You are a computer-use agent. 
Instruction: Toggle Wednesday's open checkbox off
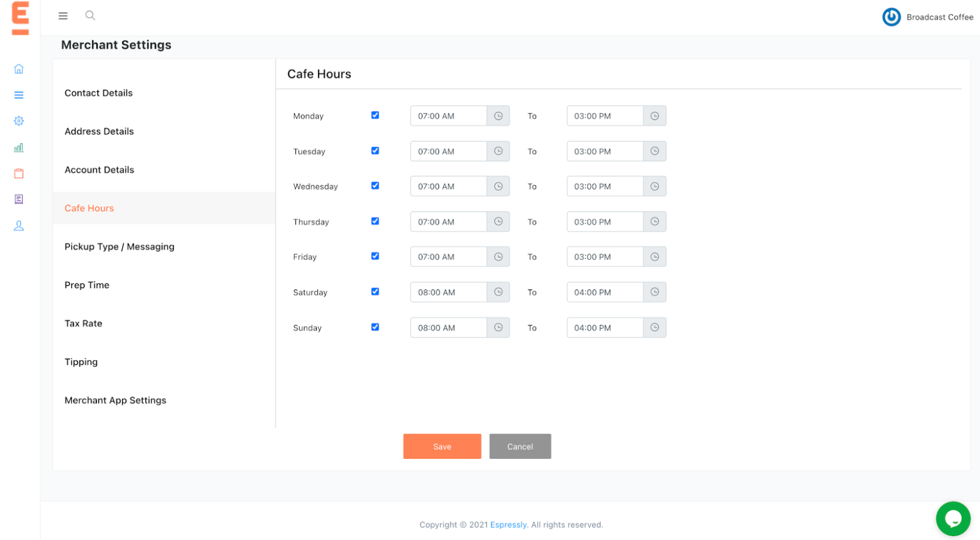(375, 186)
